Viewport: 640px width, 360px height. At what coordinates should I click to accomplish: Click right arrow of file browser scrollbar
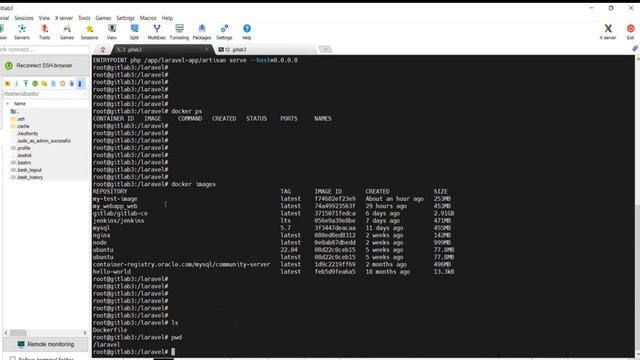point(85,333)
